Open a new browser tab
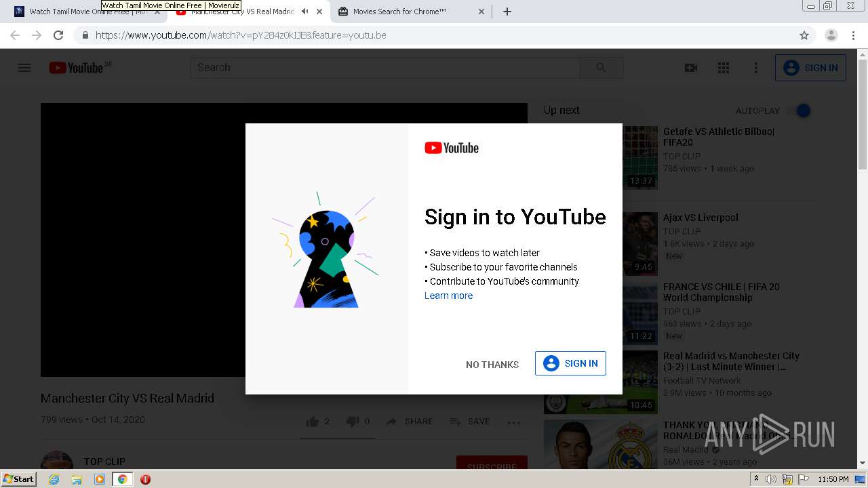The height and width of the screenshot is (488, 868). coord(507,12)
